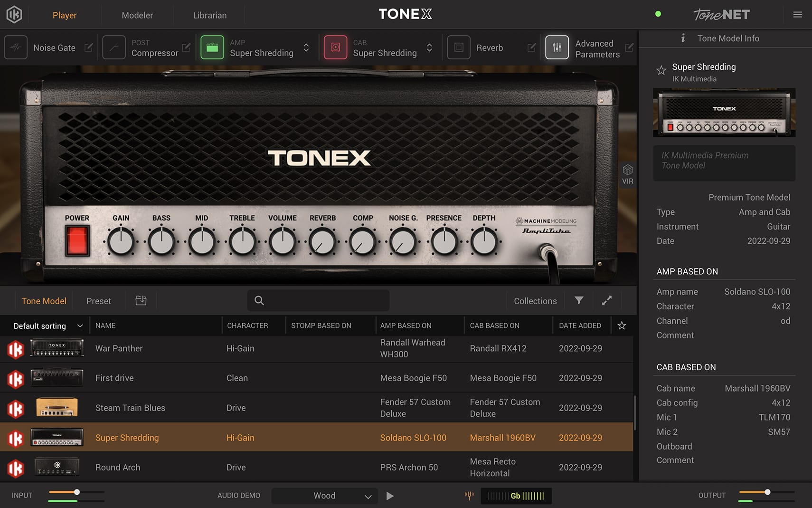Open the filter icon beside Collections
Viewport: 812px width, 508px height.
click(578, 300)
